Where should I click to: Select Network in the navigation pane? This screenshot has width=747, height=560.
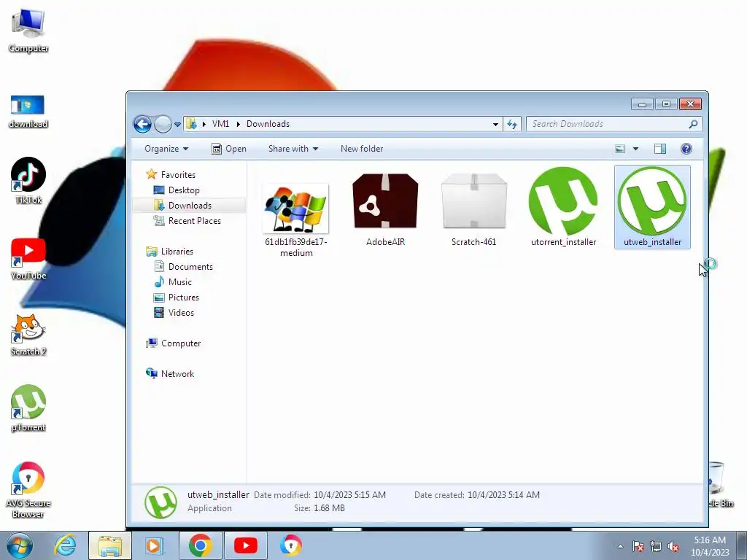[177, 374]
